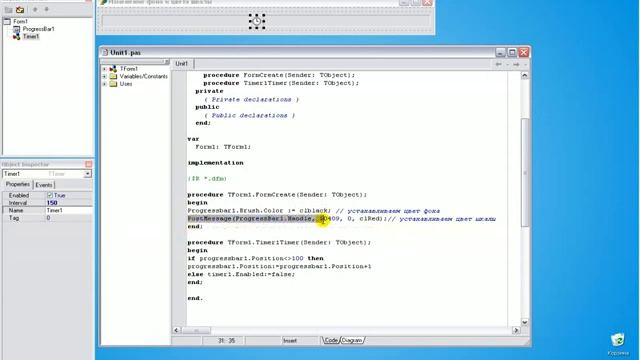Select the Interval property row label
The width and height of the screenshot is (640, 360).
[x=18, y=203]
